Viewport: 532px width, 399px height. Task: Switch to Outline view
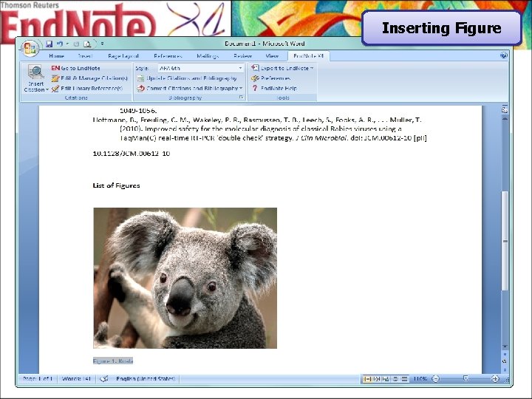pos(395,379)
